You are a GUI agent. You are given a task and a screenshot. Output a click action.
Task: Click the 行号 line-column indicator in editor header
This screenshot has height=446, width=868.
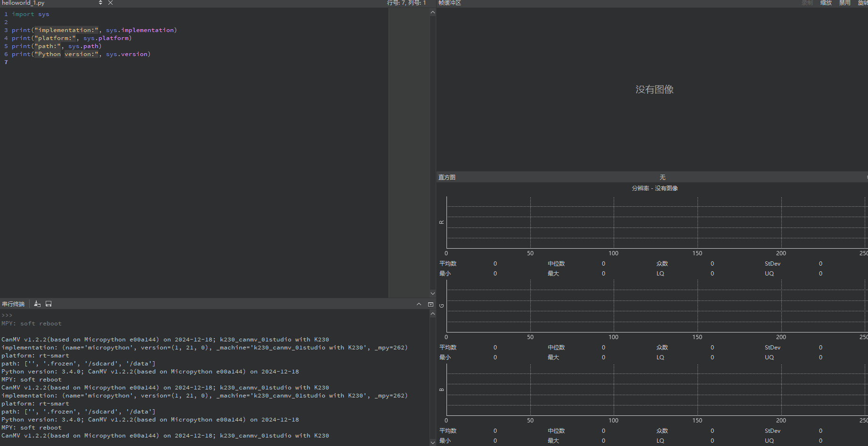[406, 3]
